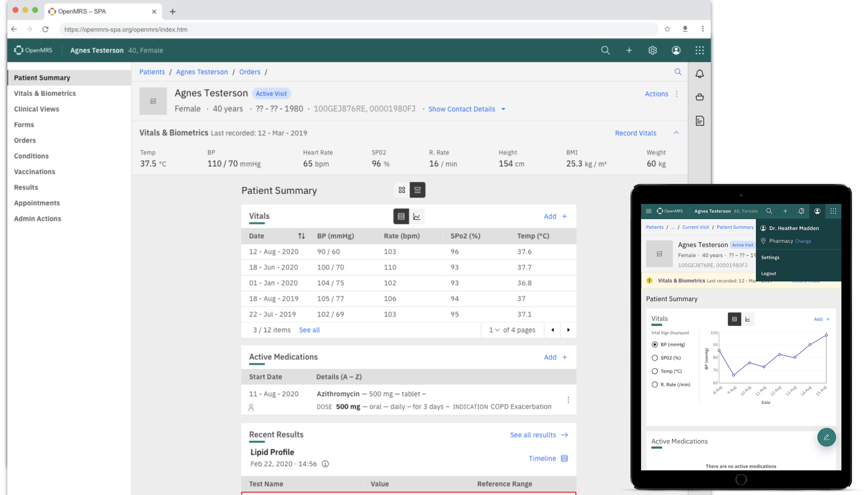Viewport: 868px width, 495px height.
Task: Select R. Rate (/min) radio on tablet chart
Action: click(654, 384)
